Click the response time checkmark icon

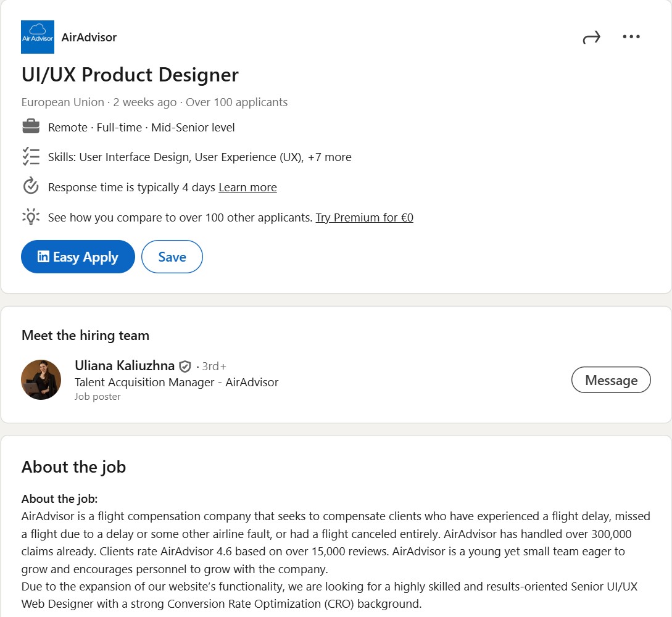click(31, 186)
